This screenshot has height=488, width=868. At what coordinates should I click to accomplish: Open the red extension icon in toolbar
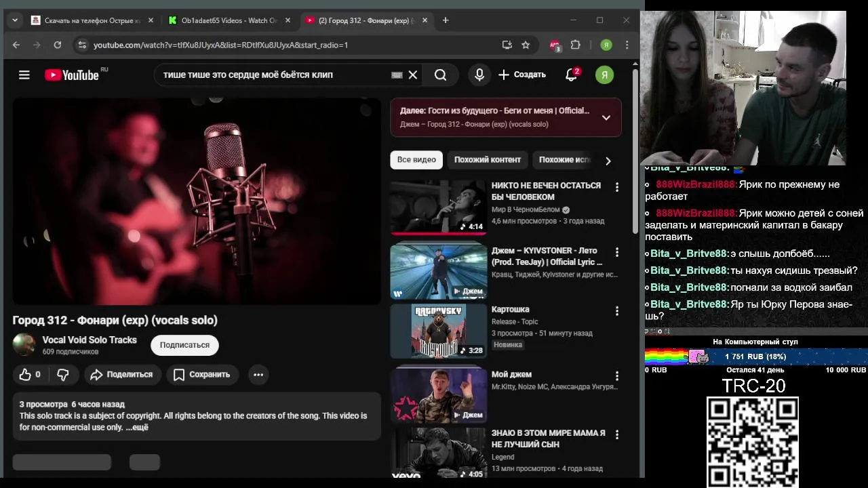(x=555, y=45)
